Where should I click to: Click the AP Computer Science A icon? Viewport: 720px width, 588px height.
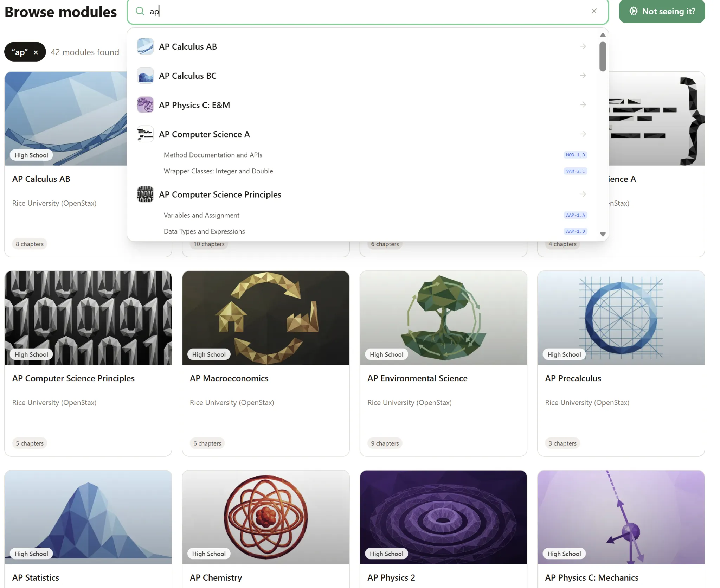(x=145, y=134)
